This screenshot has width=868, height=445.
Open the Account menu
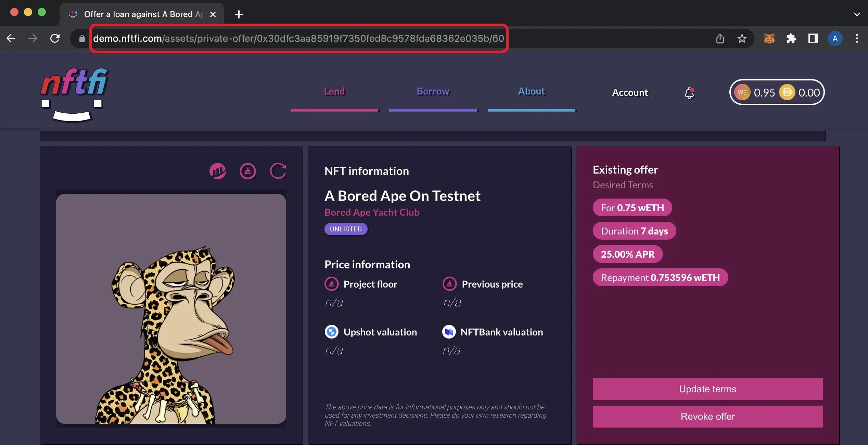click(630, 92)
